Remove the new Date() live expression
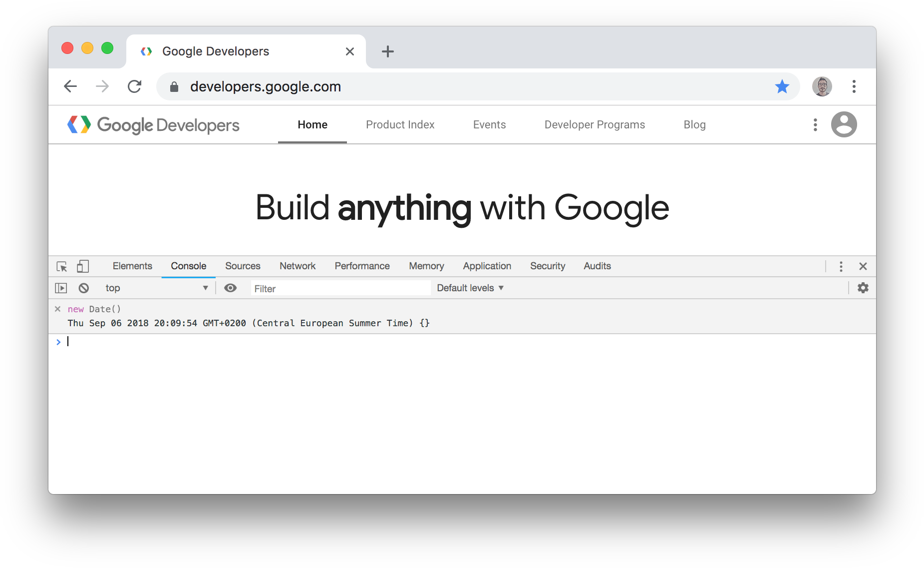Screen dimensions: 924x568 (58, 309)
